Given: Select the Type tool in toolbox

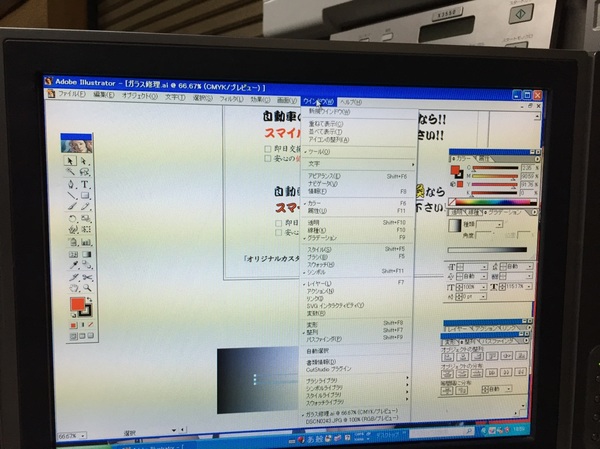Looking at the screenshot, I should point(86,185).
